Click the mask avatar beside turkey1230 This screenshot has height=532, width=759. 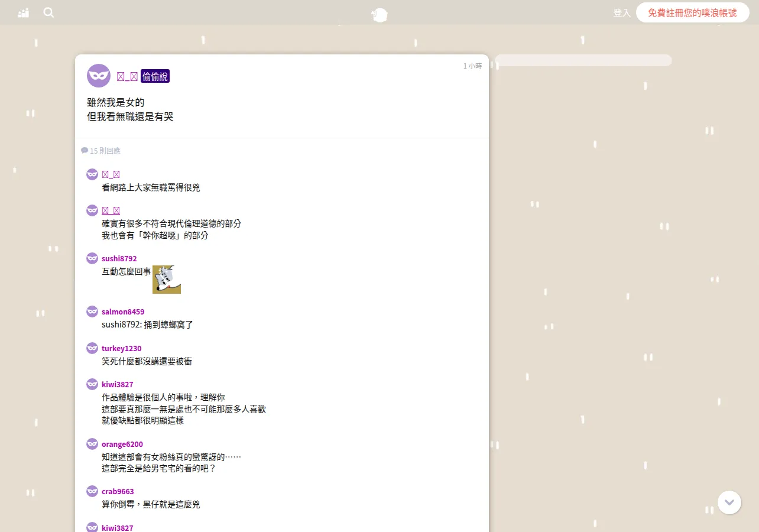[92, 348]
